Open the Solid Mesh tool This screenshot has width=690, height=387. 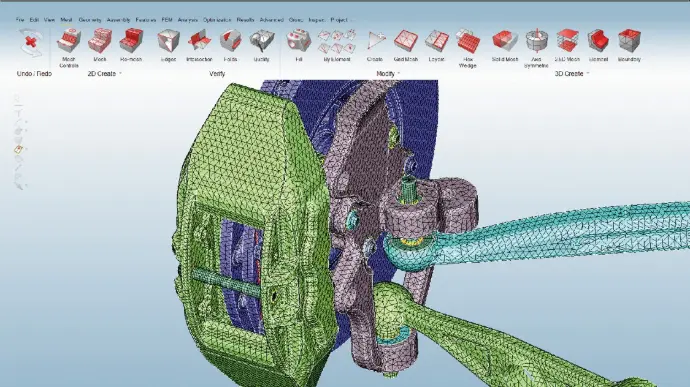click(504, 41)
